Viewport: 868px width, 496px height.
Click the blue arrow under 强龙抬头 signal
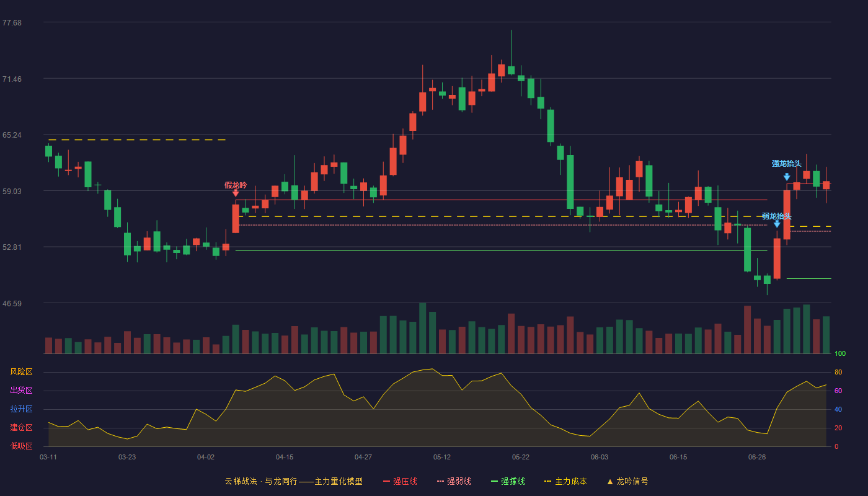coord(787,177)
